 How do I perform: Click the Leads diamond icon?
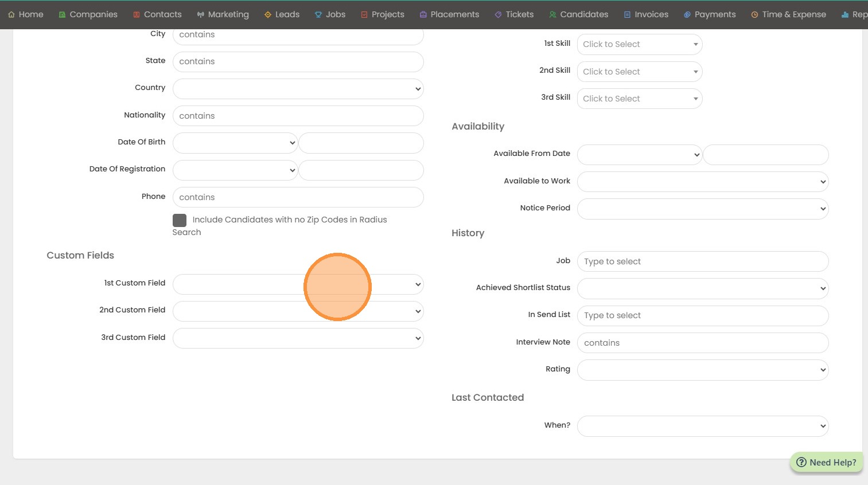(268, 15)
